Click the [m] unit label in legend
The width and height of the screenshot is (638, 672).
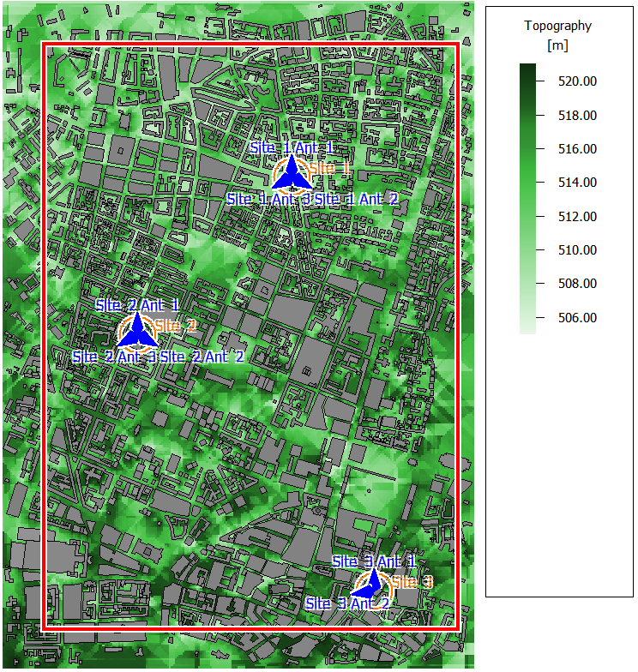point(557,45)
